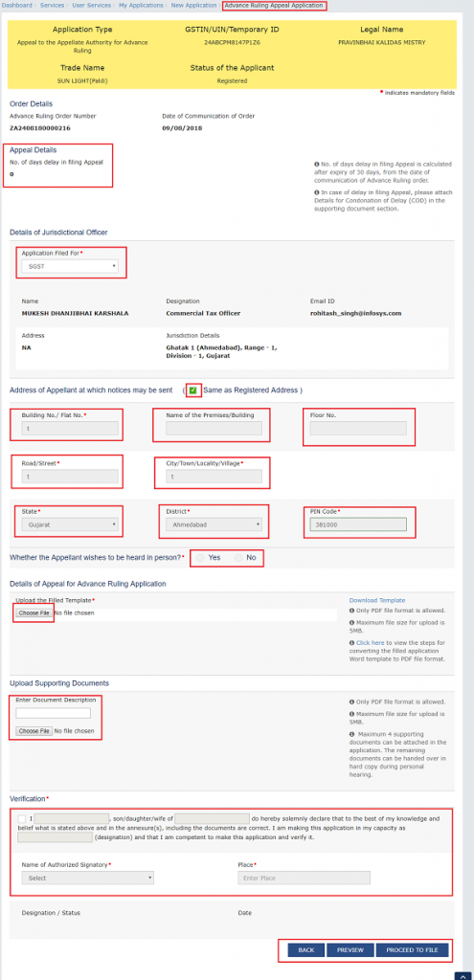Click Name of the Premises/Building field
Image resolution: width=474 pixels, height=980 pixels.
214,428
